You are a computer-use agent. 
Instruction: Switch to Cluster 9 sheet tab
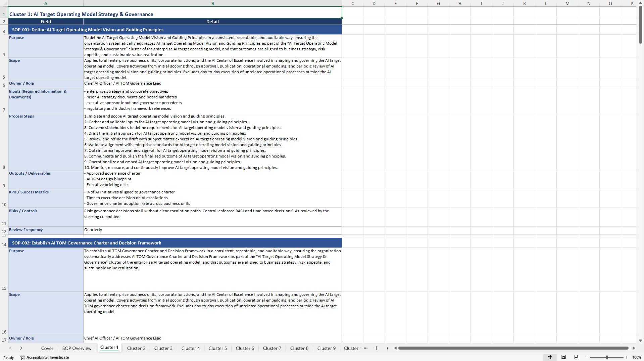[x=327, y=348]
